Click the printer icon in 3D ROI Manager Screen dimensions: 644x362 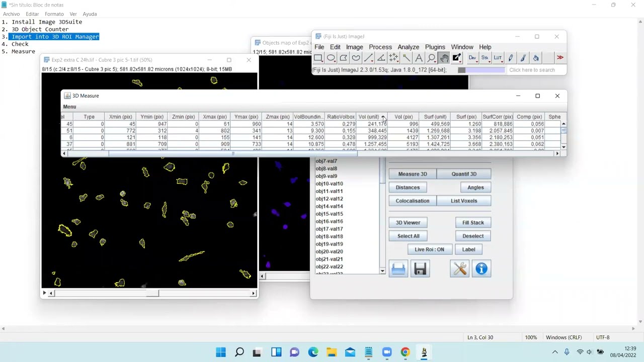point(398,269)
